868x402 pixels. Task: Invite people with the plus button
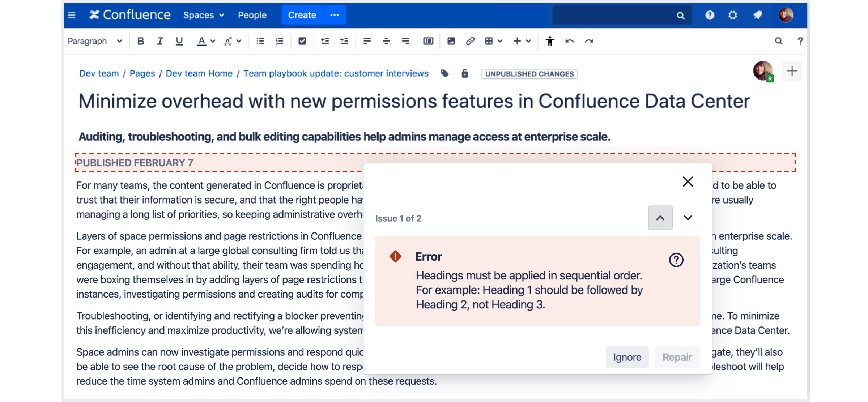pyautogui.click(x=792, y=71)
